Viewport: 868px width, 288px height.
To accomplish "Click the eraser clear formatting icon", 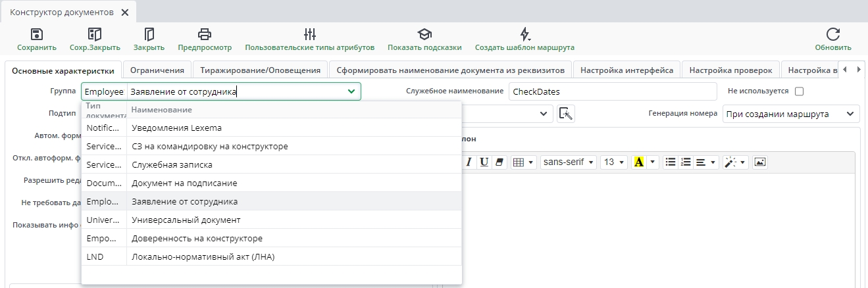I will [x=499, y=162].
